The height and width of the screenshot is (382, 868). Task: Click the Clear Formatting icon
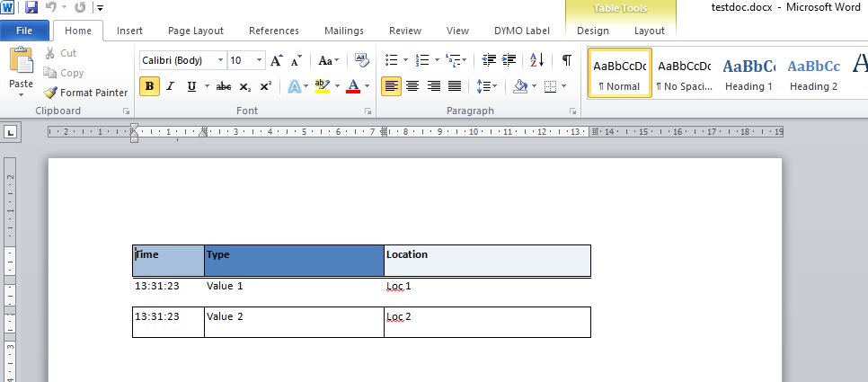click(362, 61)
